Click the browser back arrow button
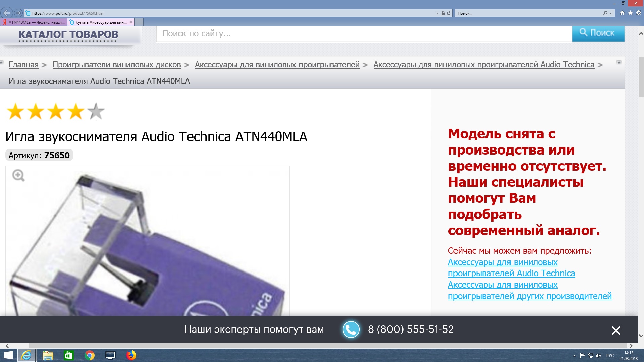The width and height of the screenshot is (644, 362). (7, 13)
